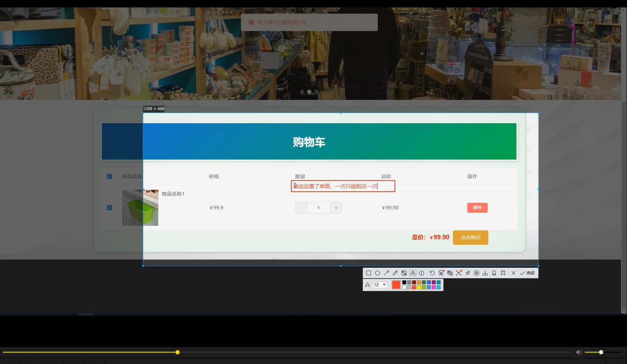This screenshot has width=627, height=364.
Task: Mute audio via the speaker icon
Action: click(579, 352)
